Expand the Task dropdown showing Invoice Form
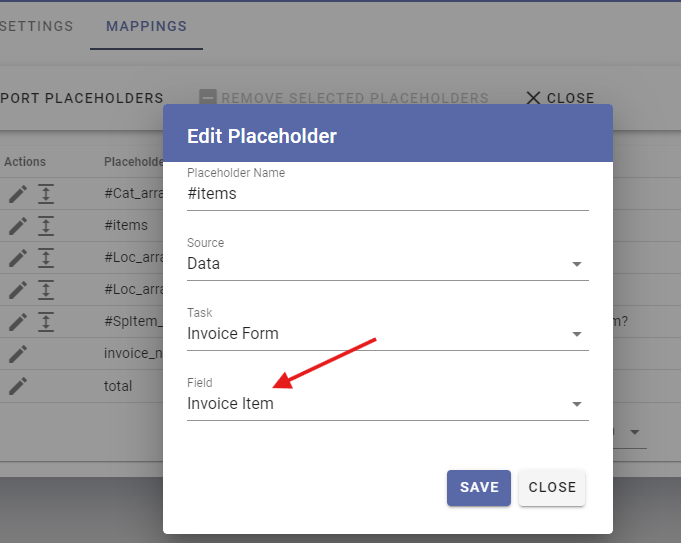Viewport: 681px width, 543px height. [x=388, y=334]
